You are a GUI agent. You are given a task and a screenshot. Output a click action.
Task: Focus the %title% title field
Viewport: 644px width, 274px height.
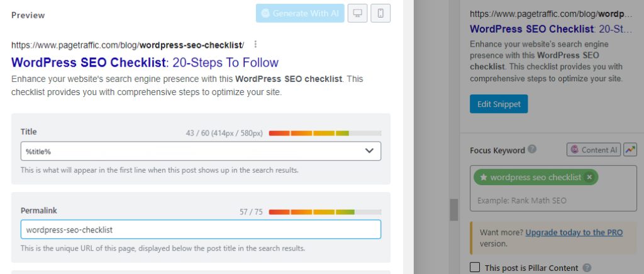(x=201, y=151)
